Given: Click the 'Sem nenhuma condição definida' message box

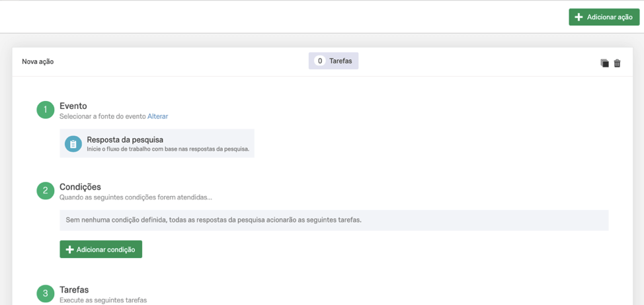Looking at the screenshot, I should (334, 220).
